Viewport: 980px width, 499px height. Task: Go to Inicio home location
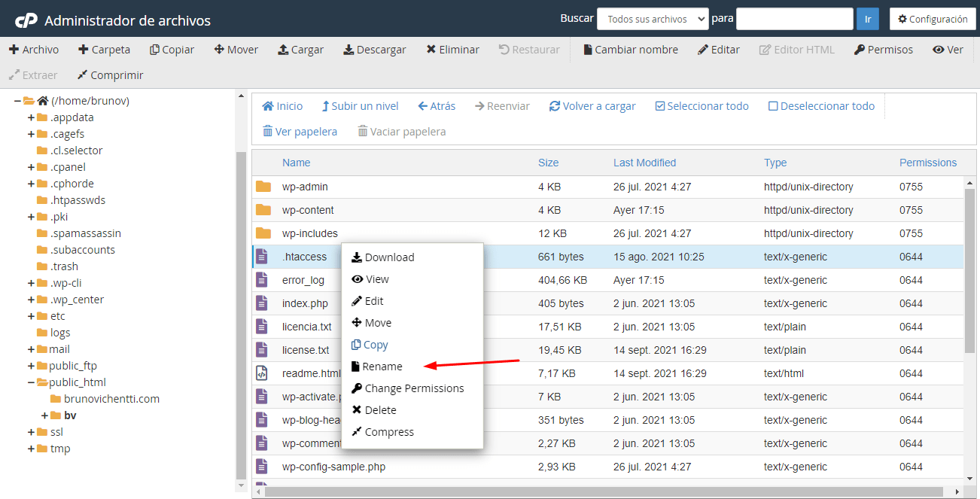[282, 106]
